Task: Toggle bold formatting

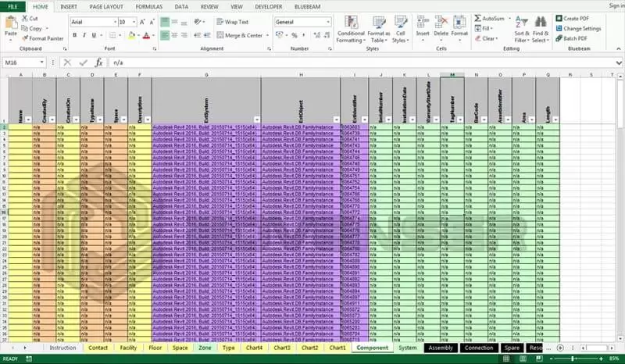Action: pyautogui.click(x=74, y=35)
